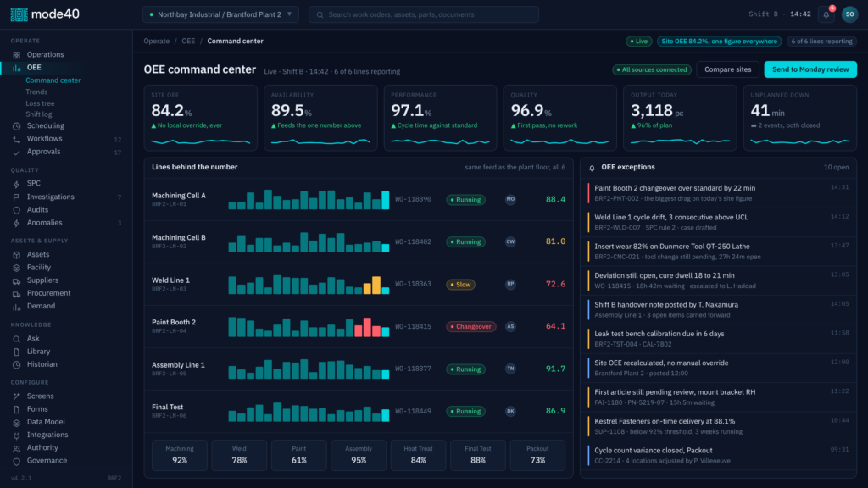Screen dimensions: 868x488
Task: Click the Historian clock icon
Action: point(17,364)
